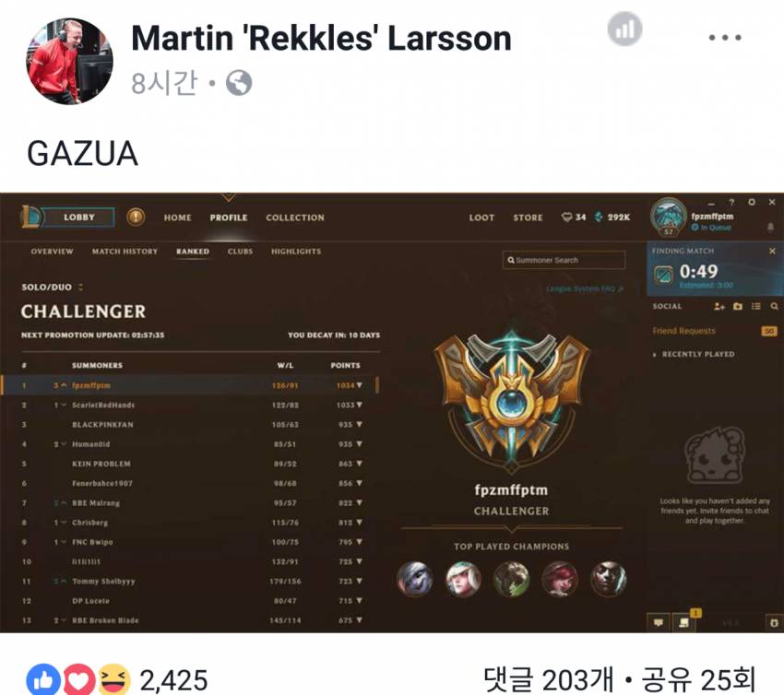784x695 pixels.
Task: Click the Summoner Search field
Action: 564,260
